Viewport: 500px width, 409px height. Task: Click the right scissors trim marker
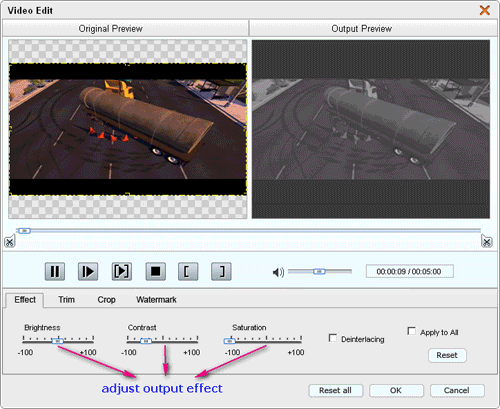coord(487,241)
